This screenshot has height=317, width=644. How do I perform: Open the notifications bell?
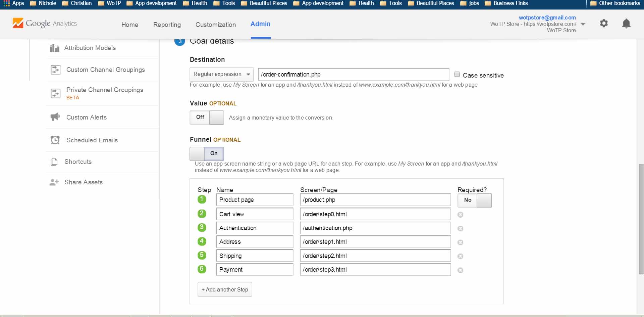tap(626, 24)
